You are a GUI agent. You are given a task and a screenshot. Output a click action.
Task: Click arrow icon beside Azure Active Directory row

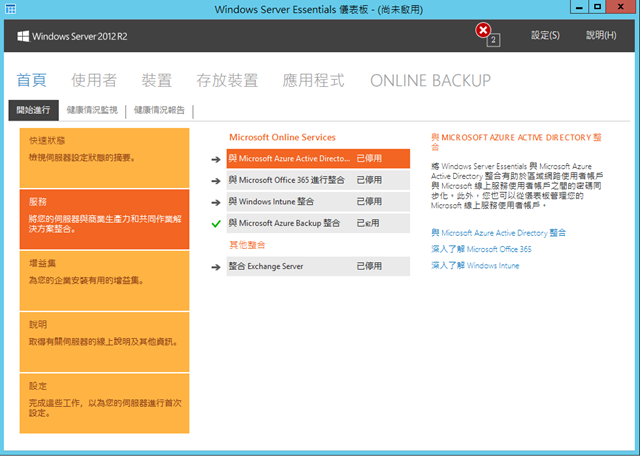[216, 159]
